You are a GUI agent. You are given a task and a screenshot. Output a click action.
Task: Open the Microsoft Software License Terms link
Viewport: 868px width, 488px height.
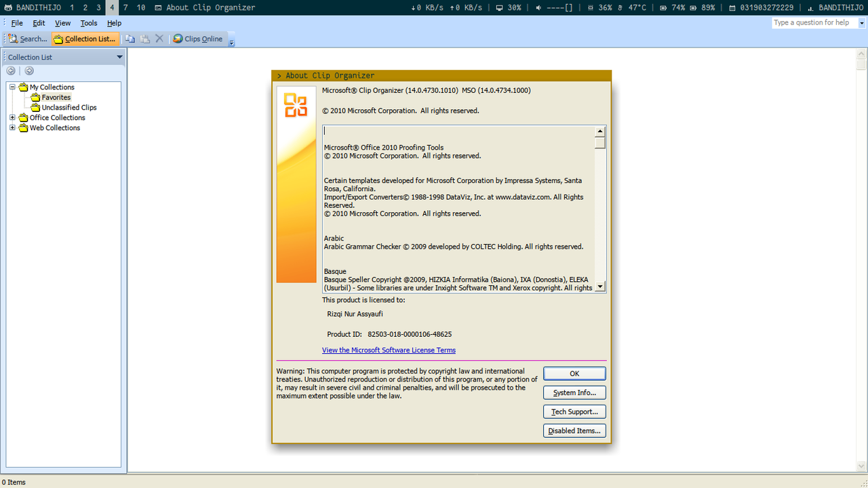389,350
